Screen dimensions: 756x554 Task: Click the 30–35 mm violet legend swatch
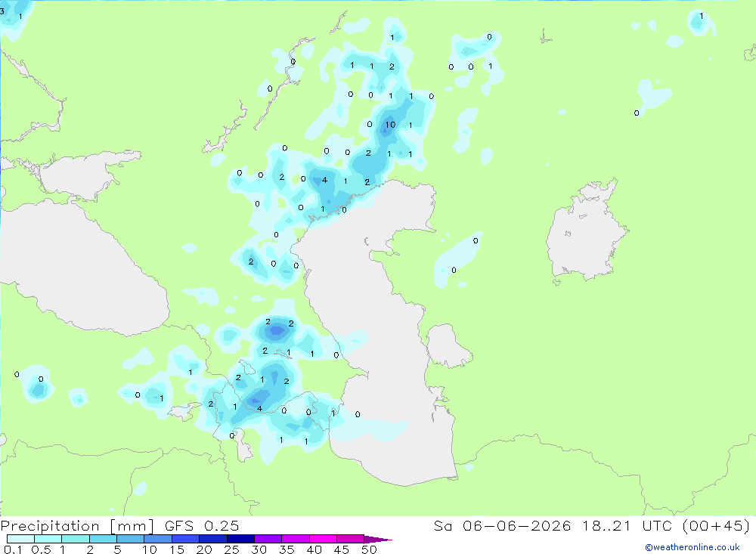click(268, 539)
